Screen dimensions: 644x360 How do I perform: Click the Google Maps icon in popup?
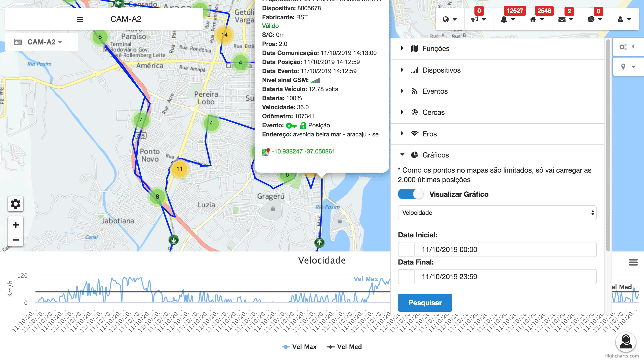coord(266,152)
